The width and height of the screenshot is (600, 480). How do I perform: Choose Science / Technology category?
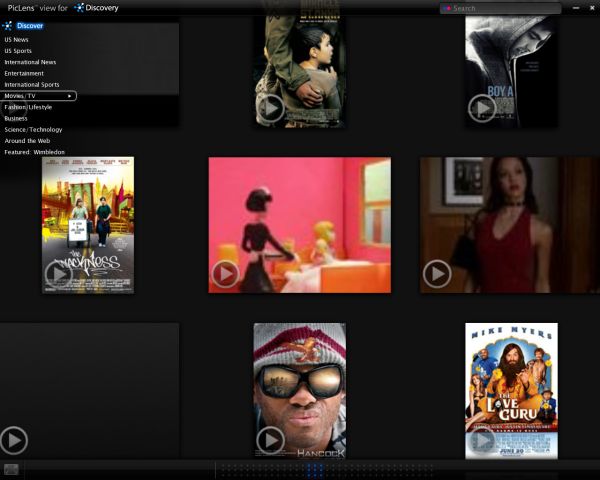point(33,129)
